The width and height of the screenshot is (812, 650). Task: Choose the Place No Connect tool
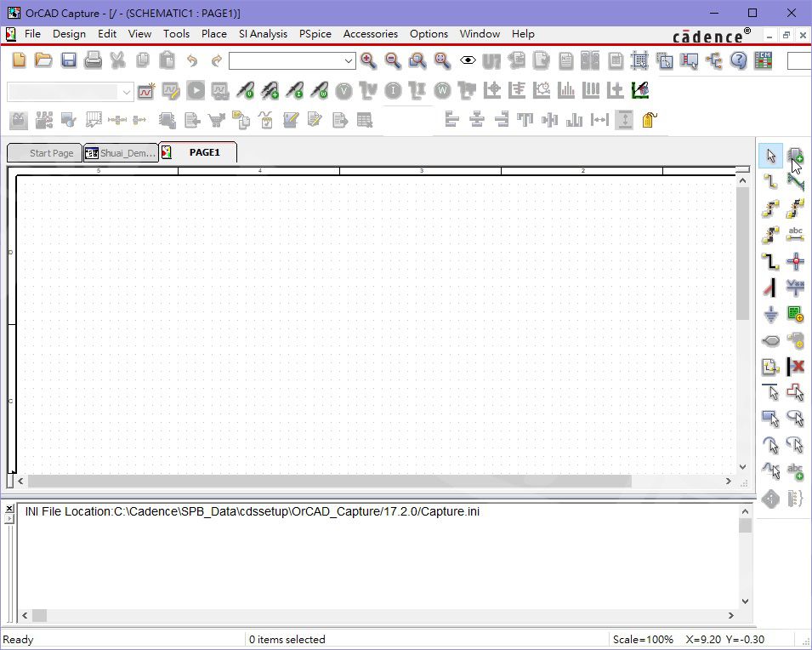[796, 367]
